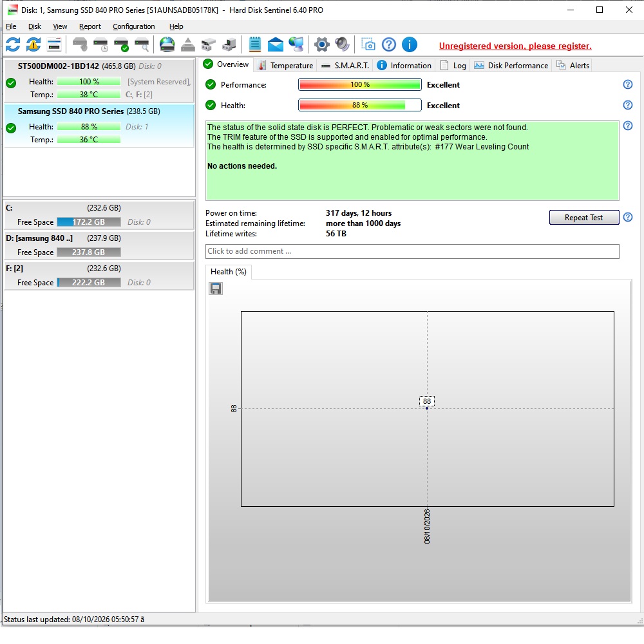Click the globe over drive toolbar icon

pos(167,44)
